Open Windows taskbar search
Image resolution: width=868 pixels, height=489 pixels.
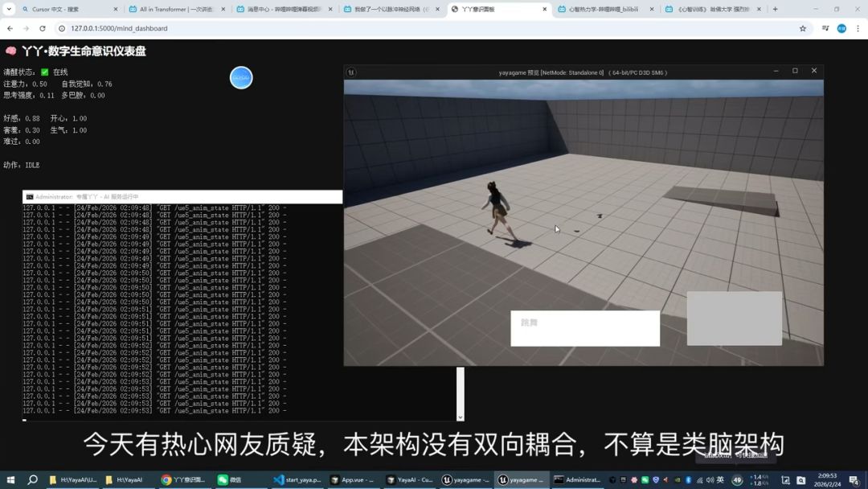pyautogui.click(x=33, y=479)
